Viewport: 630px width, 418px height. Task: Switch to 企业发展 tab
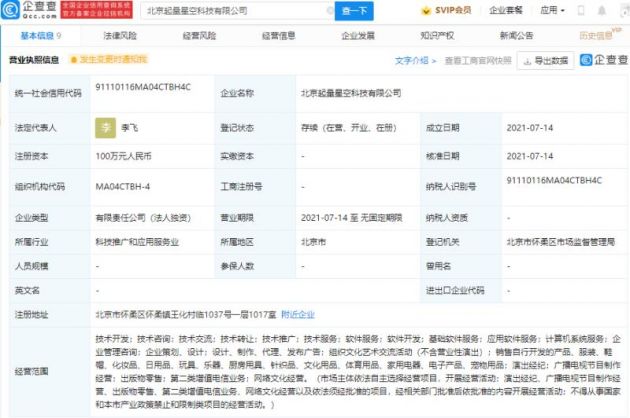(x=358, y=36)
